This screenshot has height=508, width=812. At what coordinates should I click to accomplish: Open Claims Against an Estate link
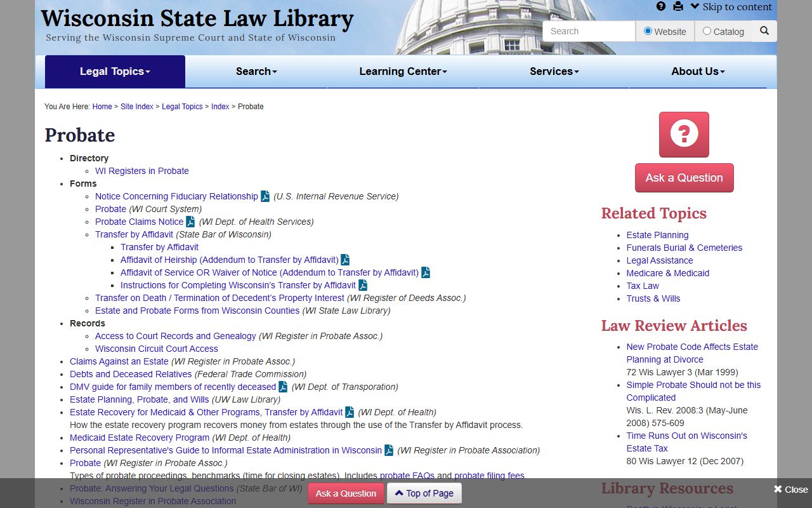(x=119, y=361)
